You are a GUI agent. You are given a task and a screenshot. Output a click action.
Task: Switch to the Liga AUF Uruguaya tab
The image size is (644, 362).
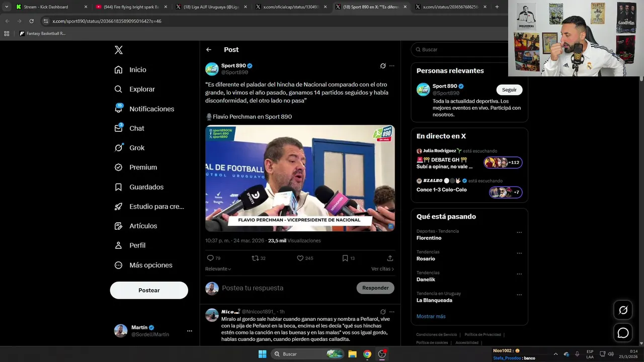point(210,7)
